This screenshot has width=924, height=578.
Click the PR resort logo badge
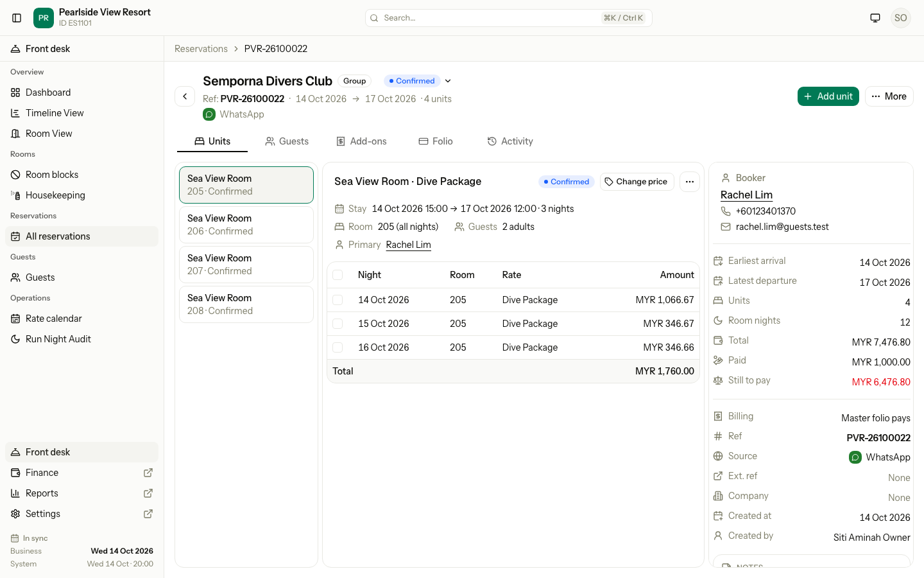coord(44,18)
